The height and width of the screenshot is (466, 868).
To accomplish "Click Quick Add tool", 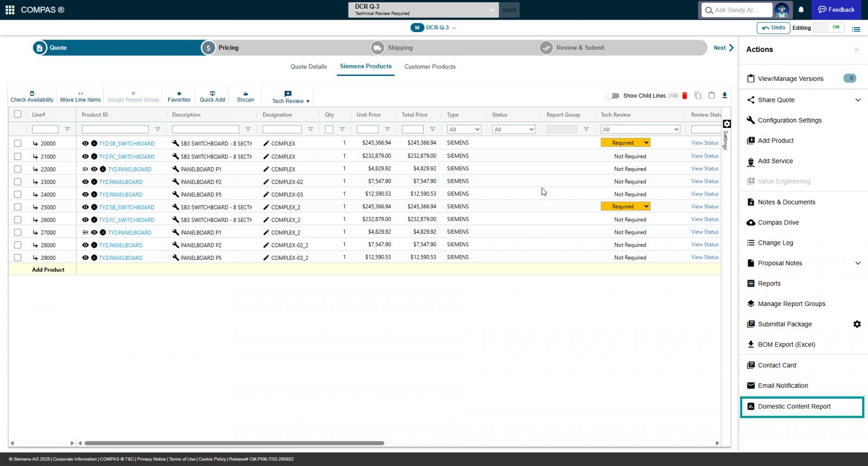I will click(212, 97).
